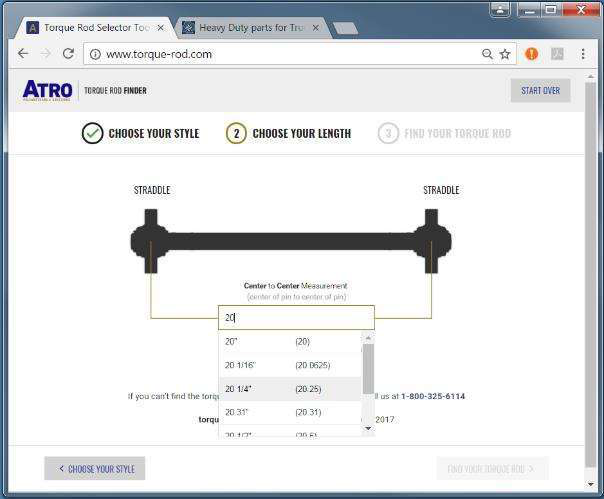Screen dimensions: 604x499
Task: Click the step 2 circle icon
Action: pos(236,133)
